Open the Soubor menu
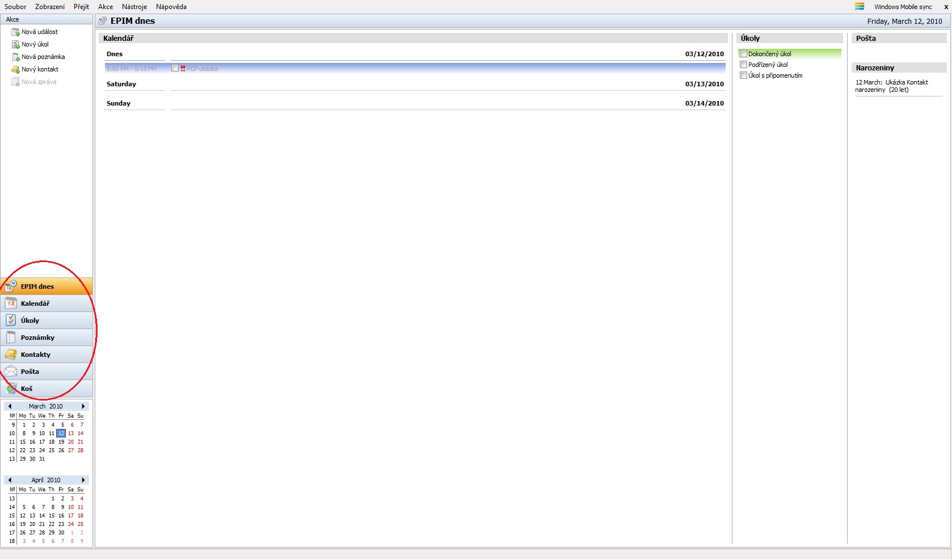 click(15, 7)
